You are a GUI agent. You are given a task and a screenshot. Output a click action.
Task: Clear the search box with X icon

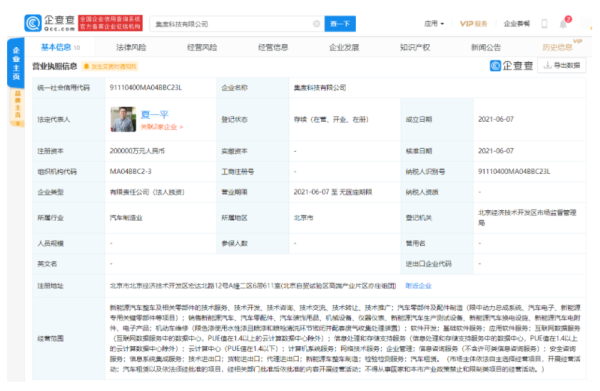pos(316,24)
